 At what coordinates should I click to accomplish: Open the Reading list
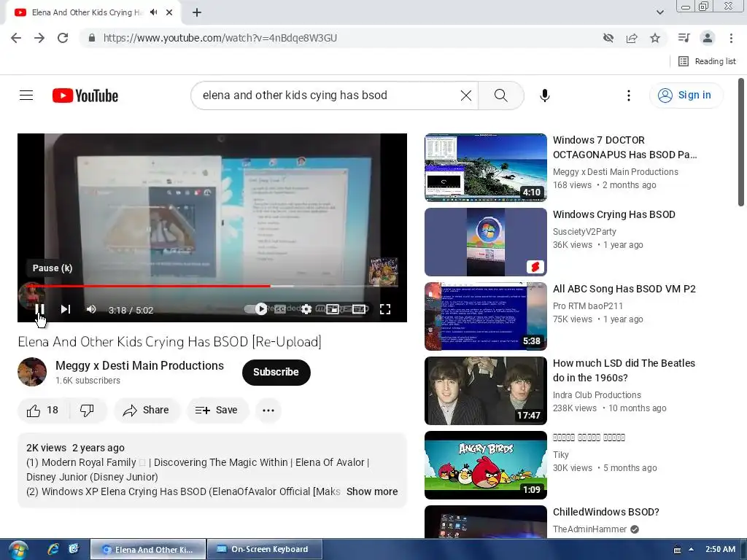(707, 61)
